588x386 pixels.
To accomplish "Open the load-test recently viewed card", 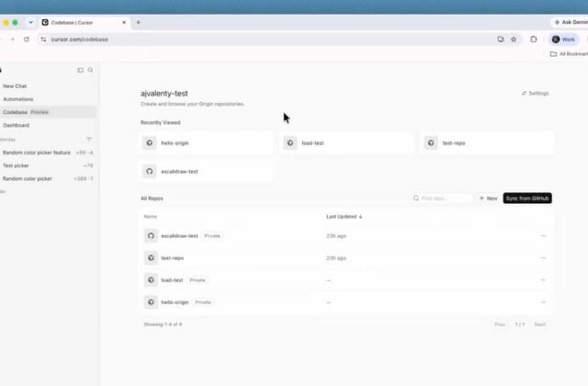I will point(346,143).
